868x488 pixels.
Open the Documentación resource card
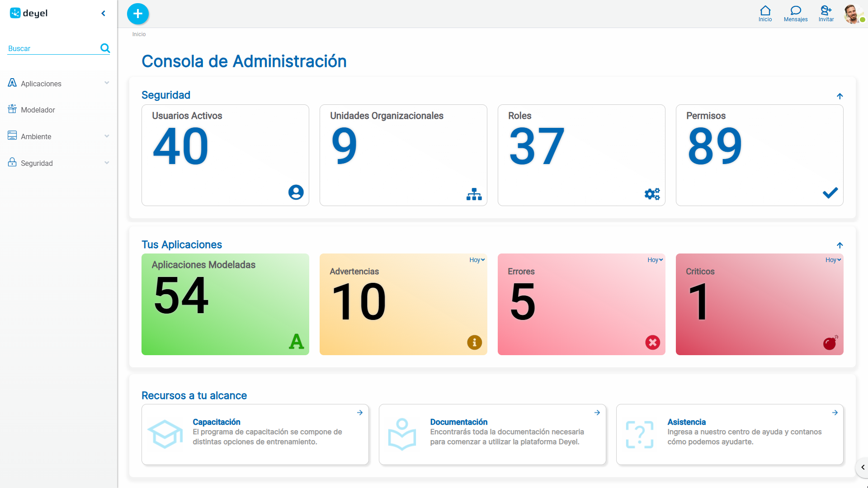(492, 434)
